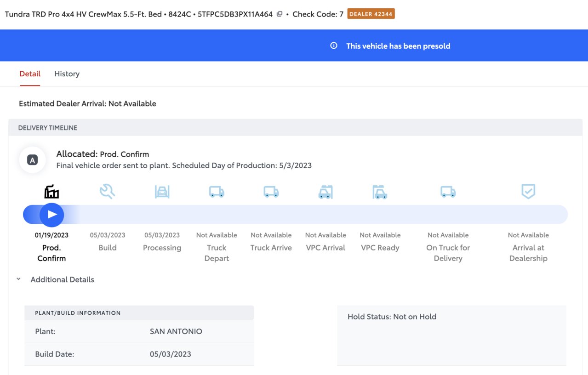Image resolution: width=588 pixels, height=375 pixels.
Task: Select the Truck Arrive truck icon
Action: tap(271, 192)
